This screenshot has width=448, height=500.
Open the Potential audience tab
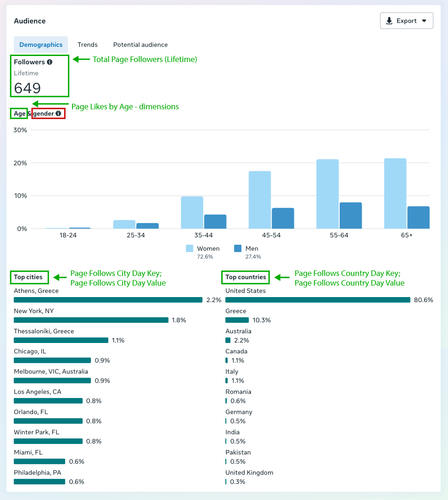tap(140, 45)
